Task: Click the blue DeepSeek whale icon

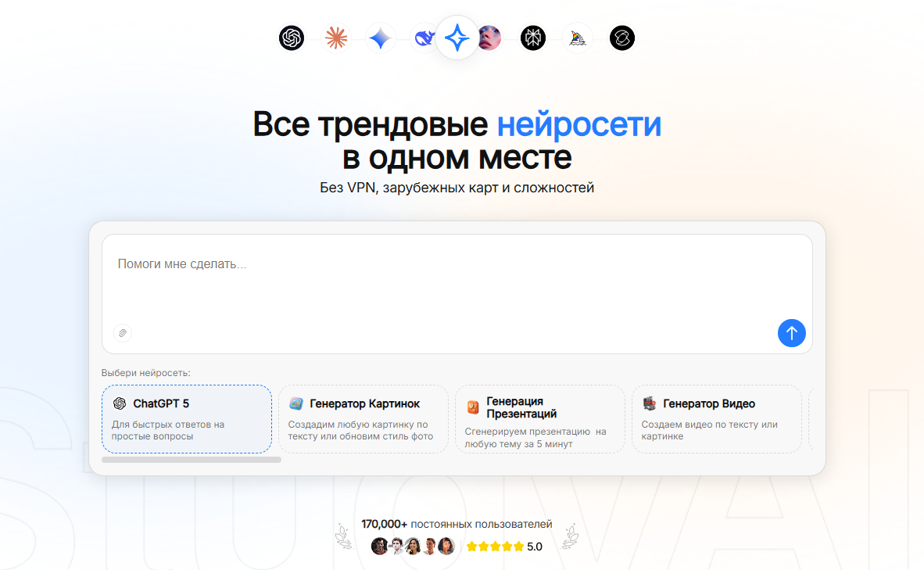Action: (x=423, y=38)
